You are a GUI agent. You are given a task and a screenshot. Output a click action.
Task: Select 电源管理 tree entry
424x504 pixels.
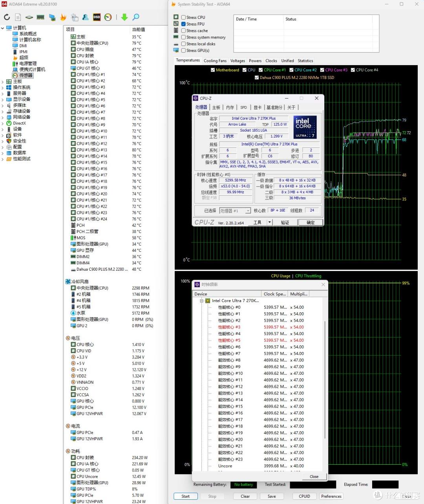(x=28, y=63)
